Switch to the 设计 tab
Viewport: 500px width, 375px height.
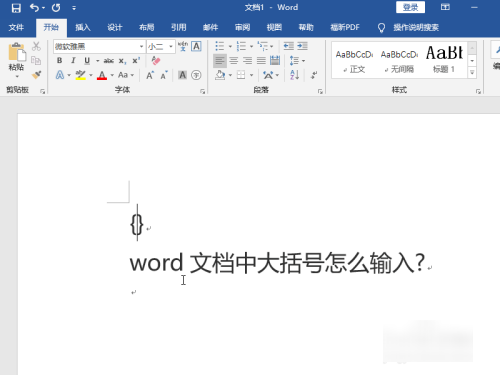115,27
